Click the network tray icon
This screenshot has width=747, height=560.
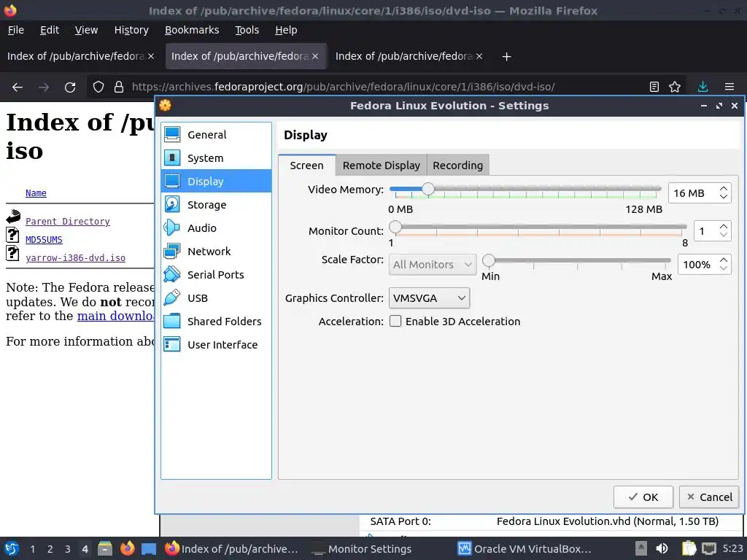pos(709,548)
